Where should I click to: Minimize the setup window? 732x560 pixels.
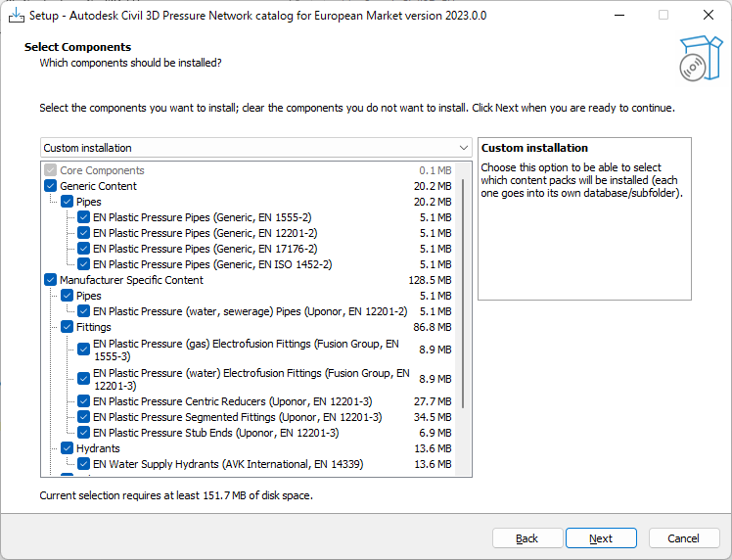(x=619, y=15)
